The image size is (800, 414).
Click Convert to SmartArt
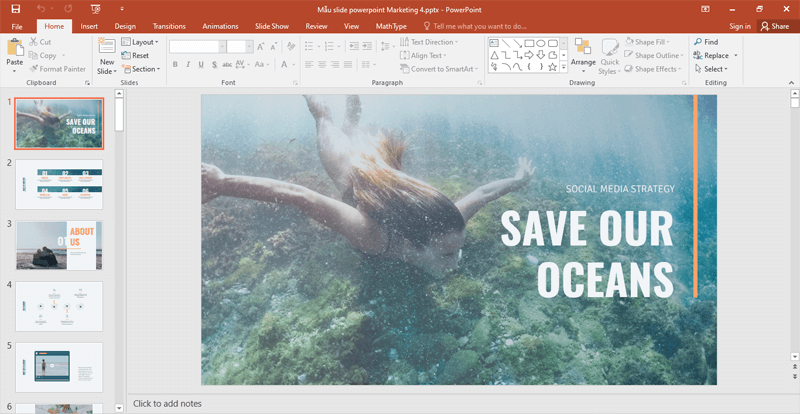[439, 69]
